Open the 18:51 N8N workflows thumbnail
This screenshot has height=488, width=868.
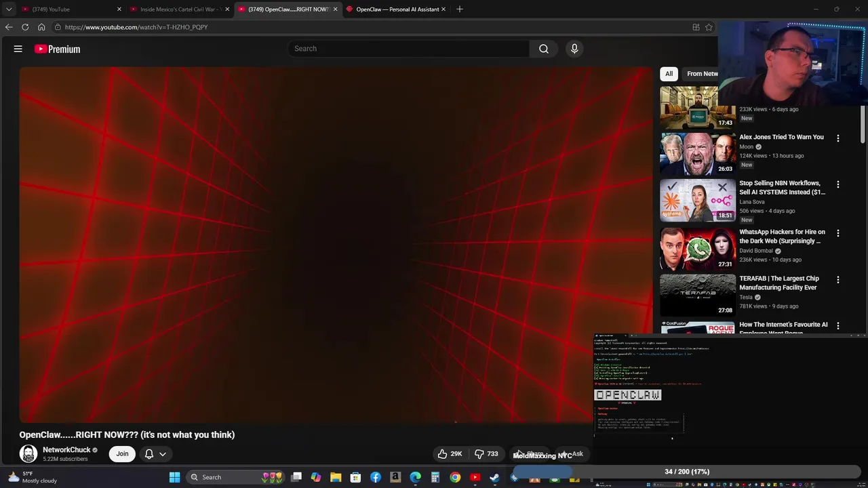pos(698,201)
